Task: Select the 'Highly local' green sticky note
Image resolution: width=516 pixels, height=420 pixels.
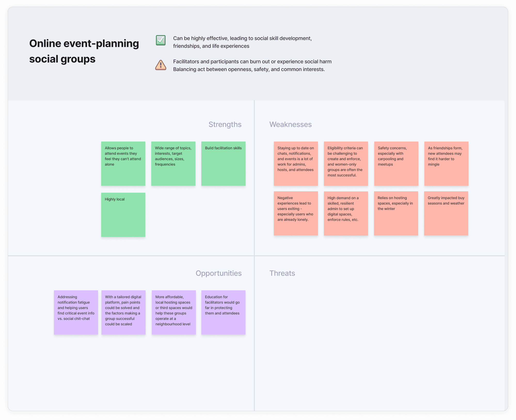Action: (123, 215)
